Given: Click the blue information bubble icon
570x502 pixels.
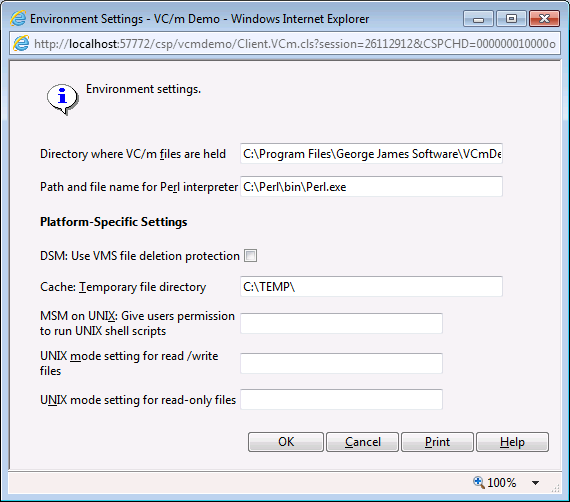Looking at the screenshot, I should pos(63,99).
